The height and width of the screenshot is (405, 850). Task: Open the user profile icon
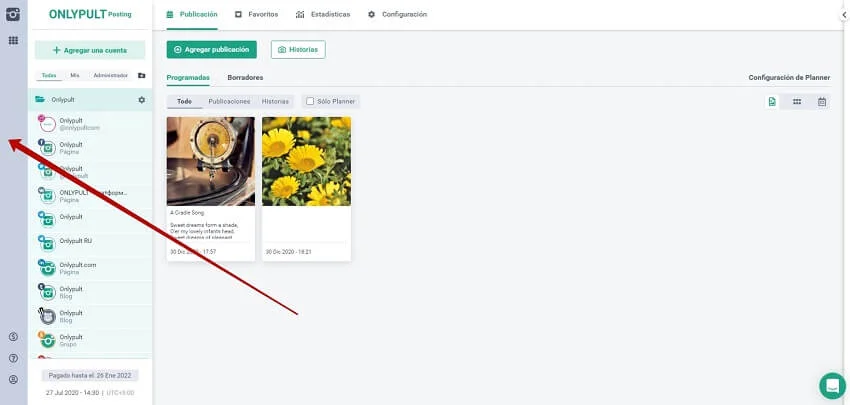click(13, 379)
